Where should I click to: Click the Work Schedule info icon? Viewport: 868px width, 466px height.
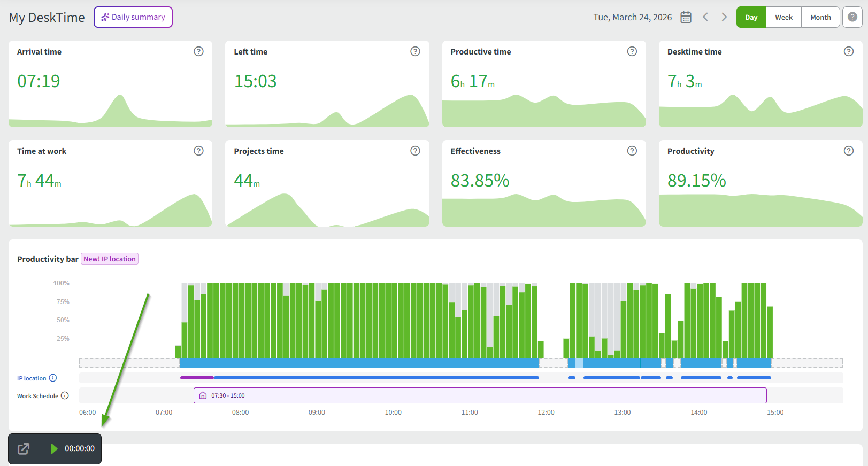click(x=65, y=395)
